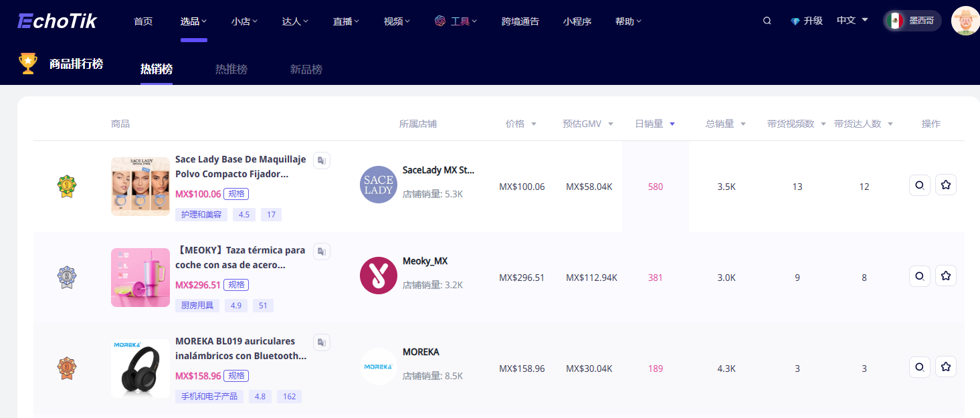The image size is (980, 418).
Task: Open MEOKY Taza térmica product title
Action: (x=240, y=257)
